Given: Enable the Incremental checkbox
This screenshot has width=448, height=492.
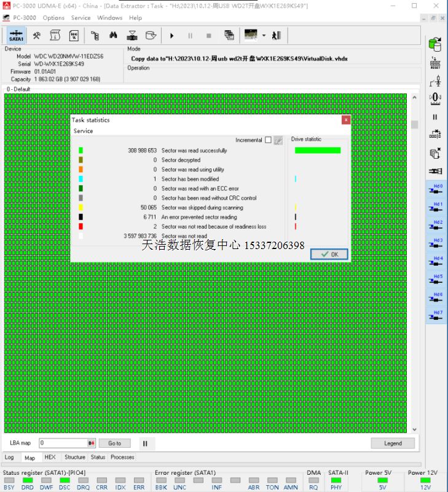Looking at the screenshot, I should tap(268, 140).
